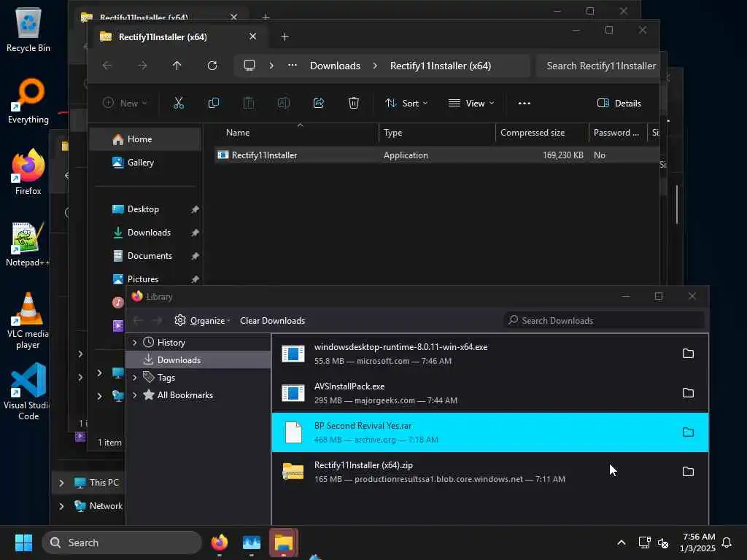Navigate forward in the front Explorer window

pyautogui.click(x=142, y=66)
